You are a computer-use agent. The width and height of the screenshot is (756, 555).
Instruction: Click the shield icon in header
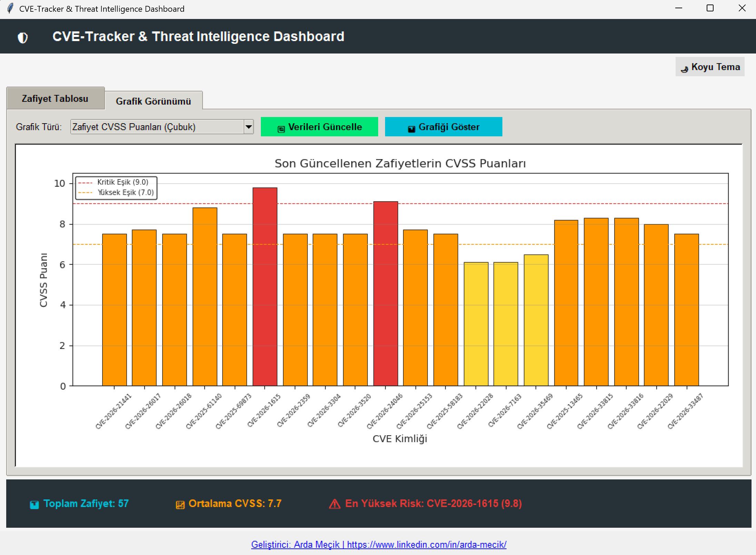point(23,37)
